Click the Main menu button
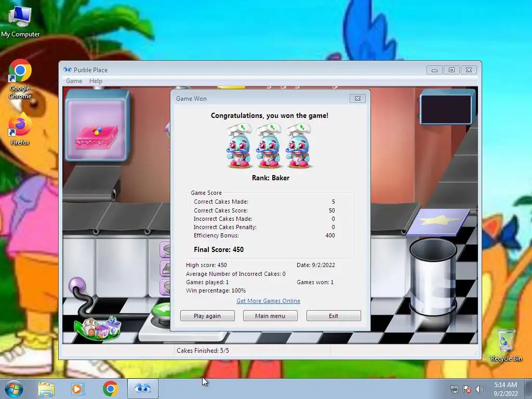The image size is (532, 399). point(270,315)
